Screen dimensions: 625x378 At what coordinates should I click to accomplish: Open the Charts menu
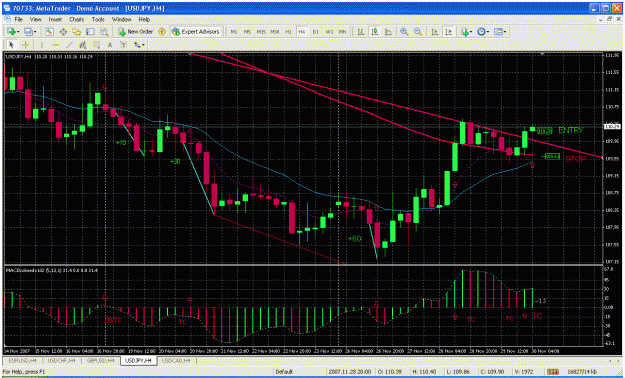click(77, 19)
